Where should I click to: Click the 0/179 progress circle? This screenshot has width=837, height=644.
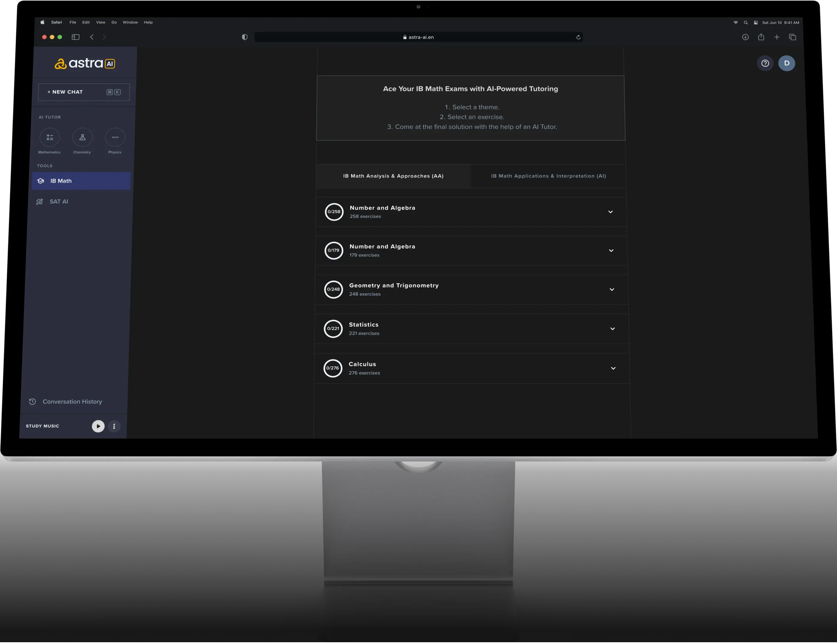click(x=334, y=251)
